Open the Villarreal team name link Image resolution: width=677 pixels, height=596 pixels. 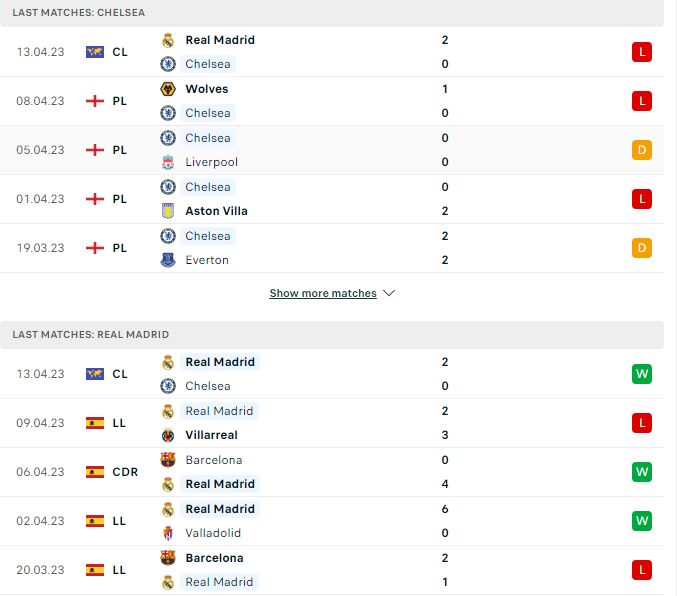tap(212, 435)
